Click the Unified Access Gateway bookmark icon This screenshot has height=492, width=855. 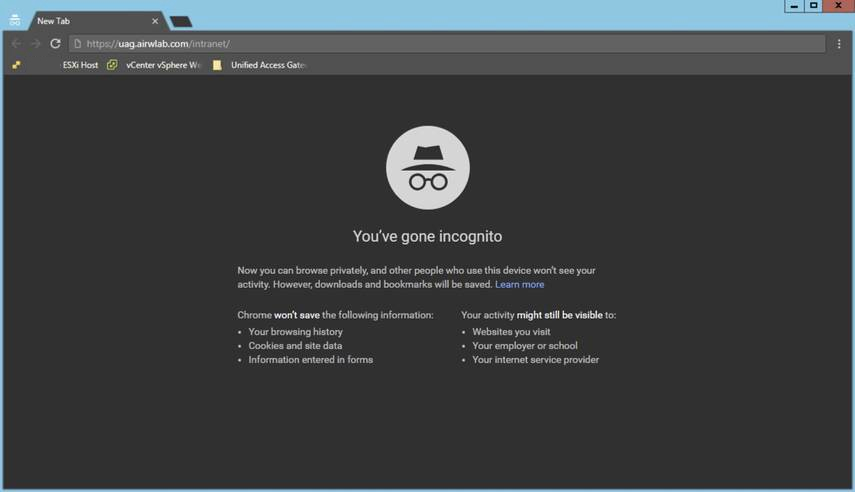click(217, 65)
